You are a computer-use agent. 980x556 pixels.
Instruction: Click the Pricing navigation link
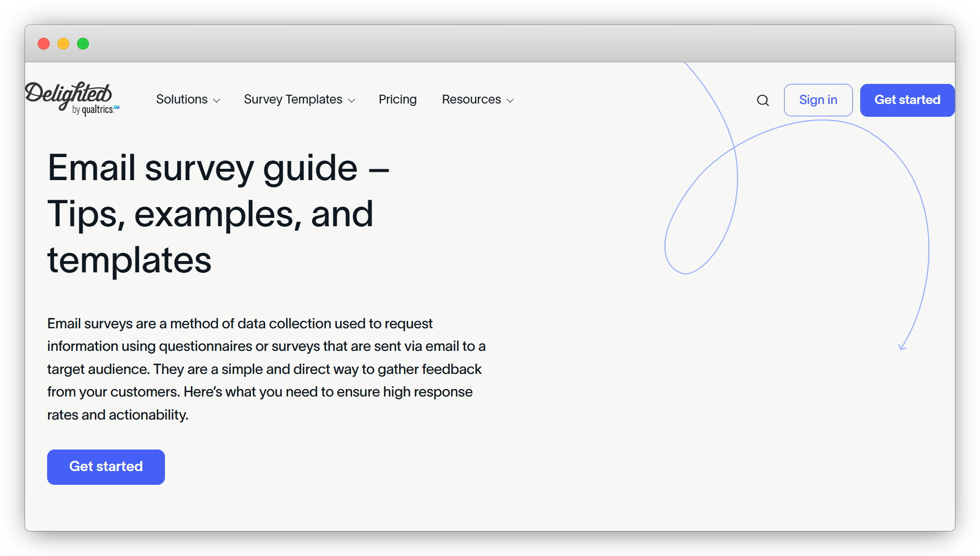tap(398, 100)
